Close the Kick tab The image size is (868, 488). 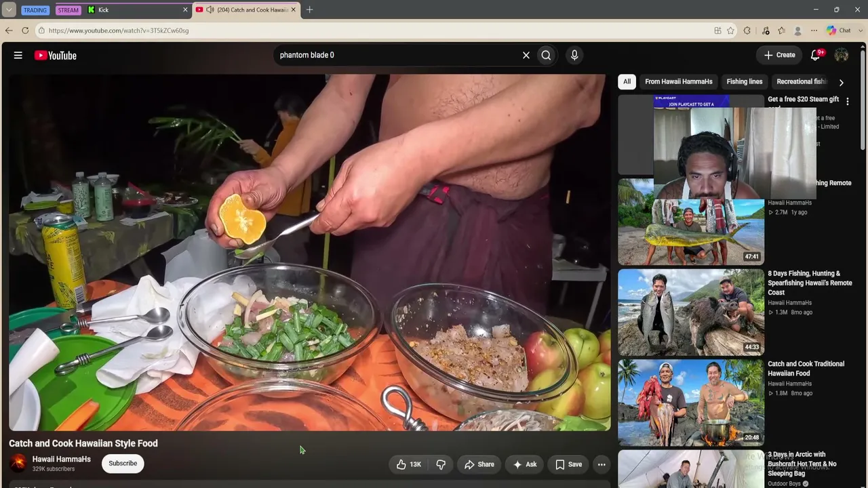[x=185, y=10]
